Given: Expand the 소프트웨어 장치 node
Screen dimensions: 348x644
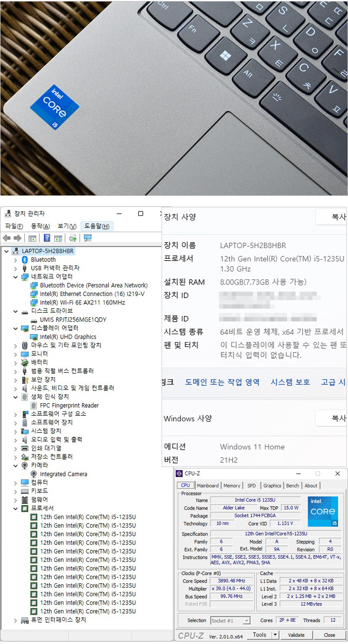Looking at the screenshot, I should (x=15, y=422).
